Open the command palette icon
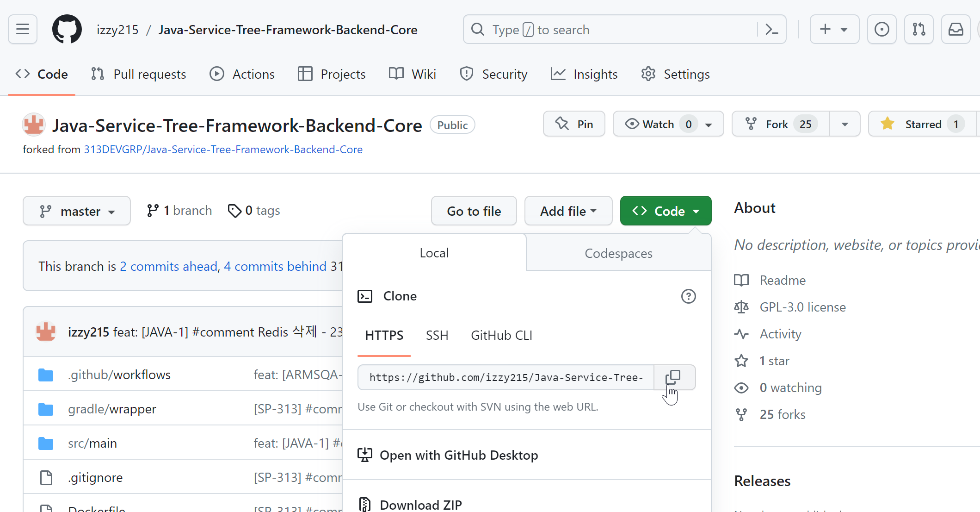980x512 pixels. (x=771, y=30)
